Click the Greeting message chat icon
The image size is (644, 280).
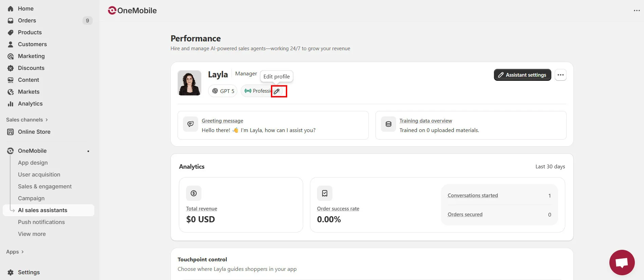(190, 124)
